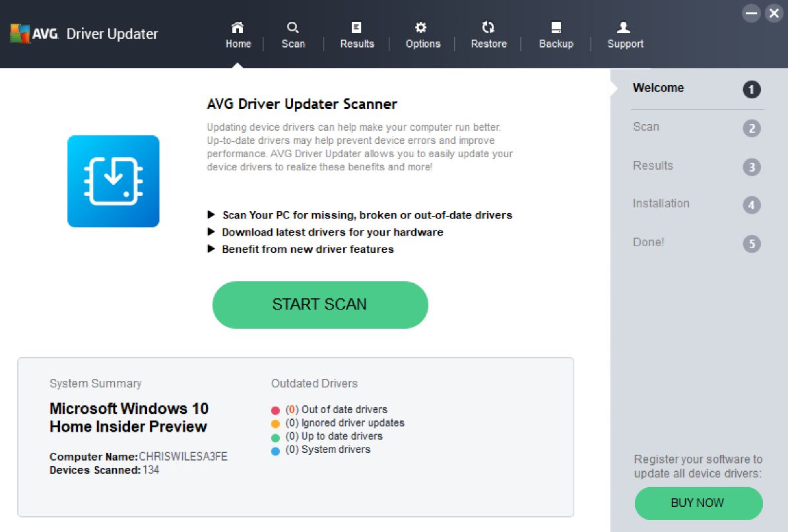The height and width of the screenshot is (532, 788).
Task: Click step number 4 badge for Installation
Action: 752,205
